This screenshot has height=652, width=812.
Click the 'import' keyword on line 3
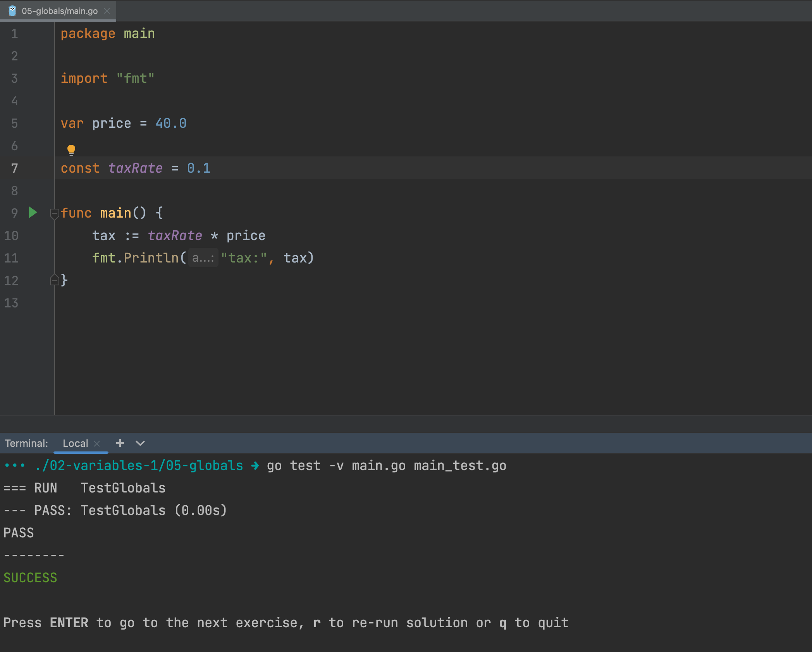[x=84, y=79]
